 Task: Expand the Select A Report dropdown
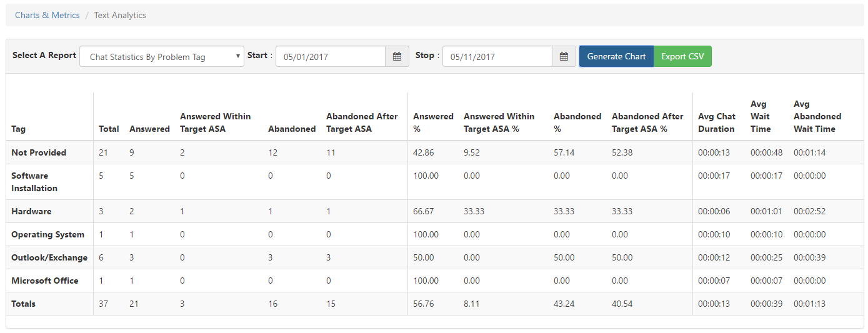pyautogui.click(x=161, y=56)
